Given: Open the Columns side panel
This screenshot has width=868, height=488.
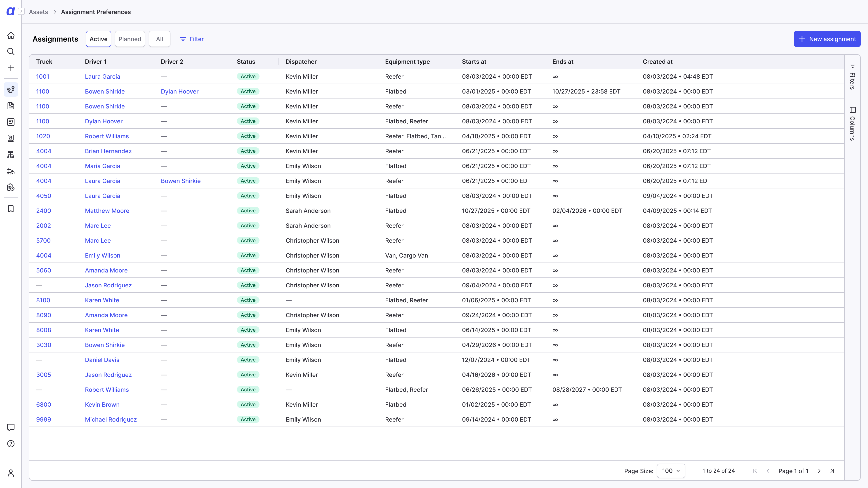Looking at the screenshot, I should pyautogui.click(x=852, y=124).
